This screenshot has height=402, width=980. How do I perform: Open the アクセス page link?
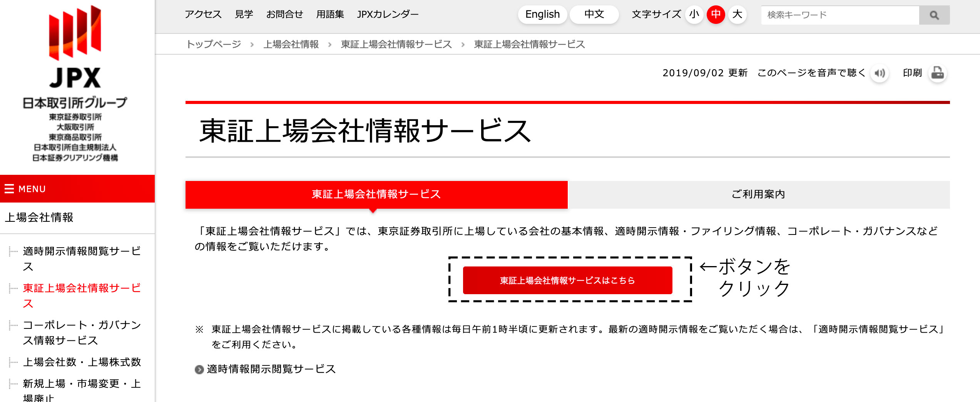click(203, 15)
